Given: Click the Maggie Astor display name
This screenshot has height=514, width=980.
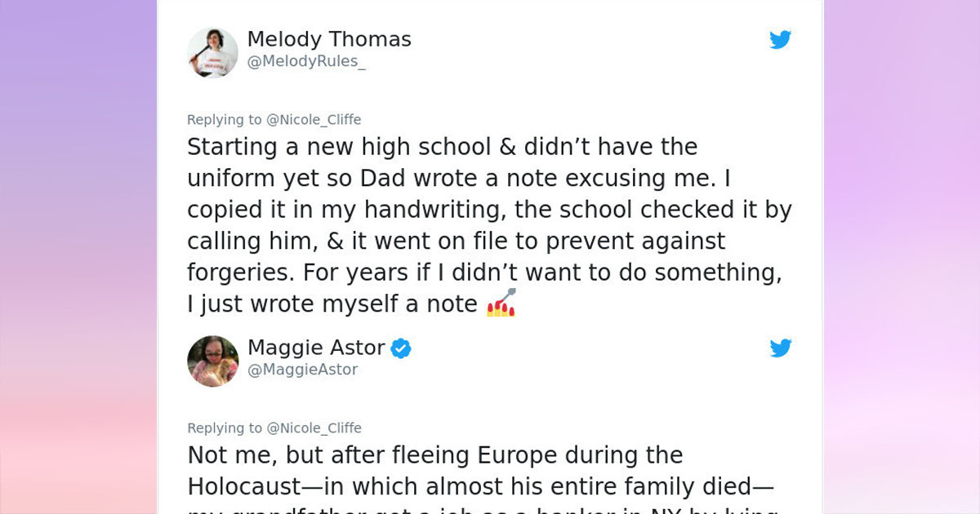Looking at the screenshot, I should coord(315,348).
